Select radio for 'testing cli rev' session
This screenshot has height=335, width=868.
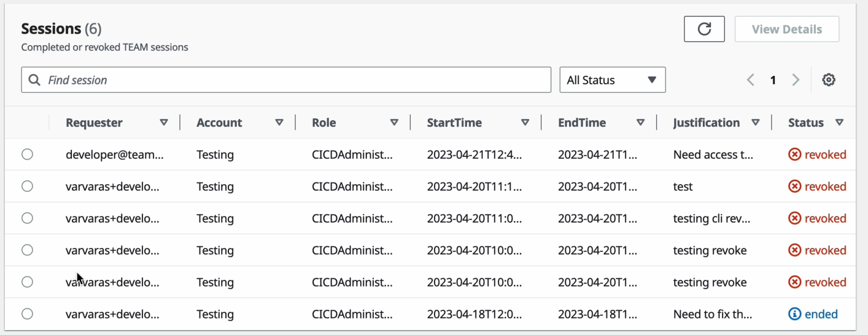[27, 218]
